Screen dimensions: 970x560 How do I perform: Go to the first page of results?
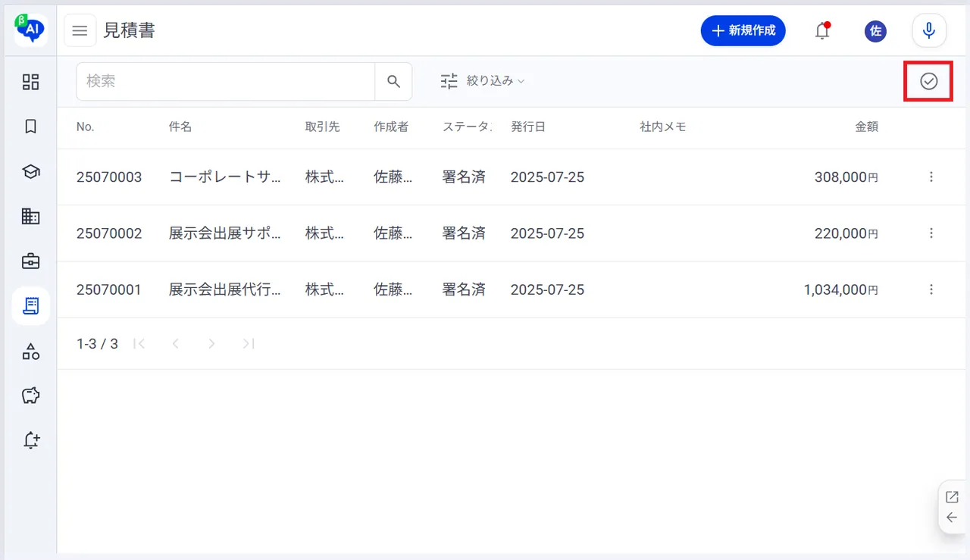pos(139,344)
